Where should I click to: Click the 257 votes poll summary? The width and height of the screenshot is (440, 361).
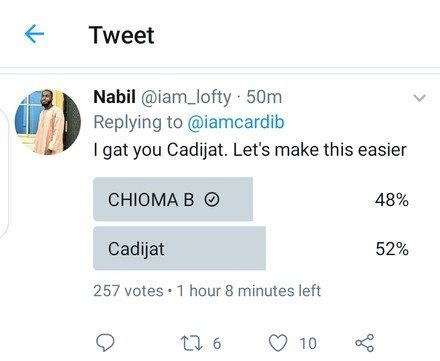point(128,291)
